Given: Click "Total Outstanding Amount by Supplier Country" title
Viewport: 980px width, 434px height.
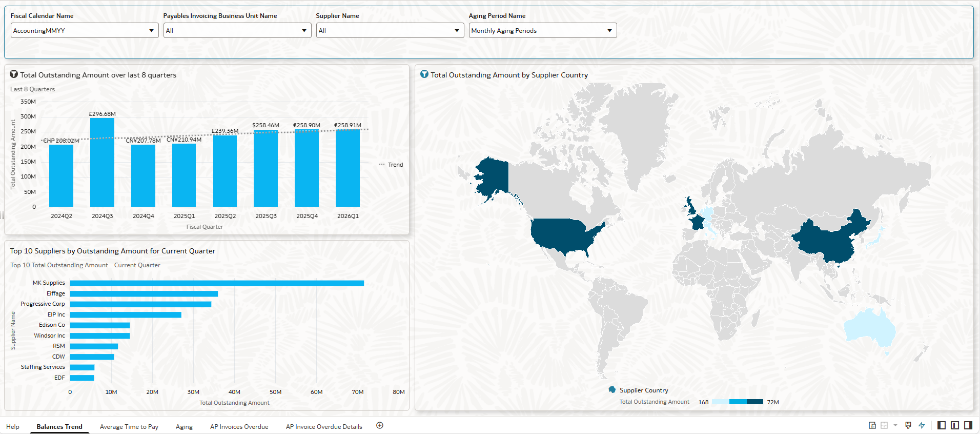Looking at the screenshot, I should point(509,75).
